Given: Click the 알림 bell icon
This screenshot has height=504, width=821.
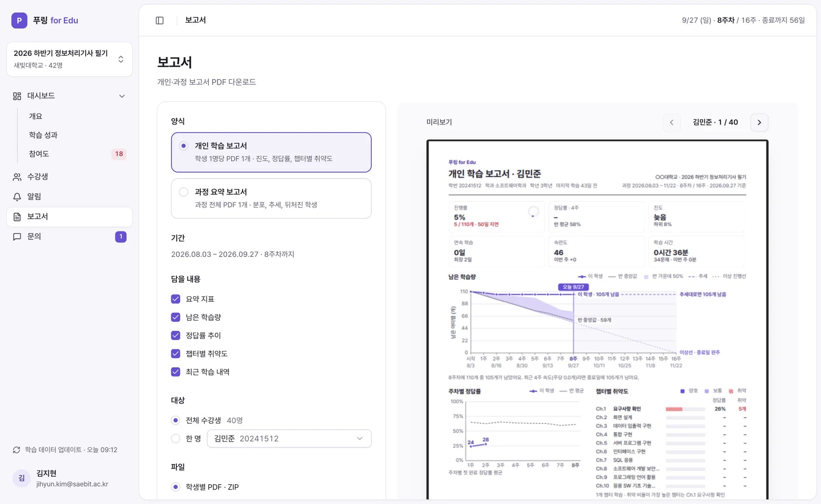Looking at the screenshot, I should tap(17, 197).
